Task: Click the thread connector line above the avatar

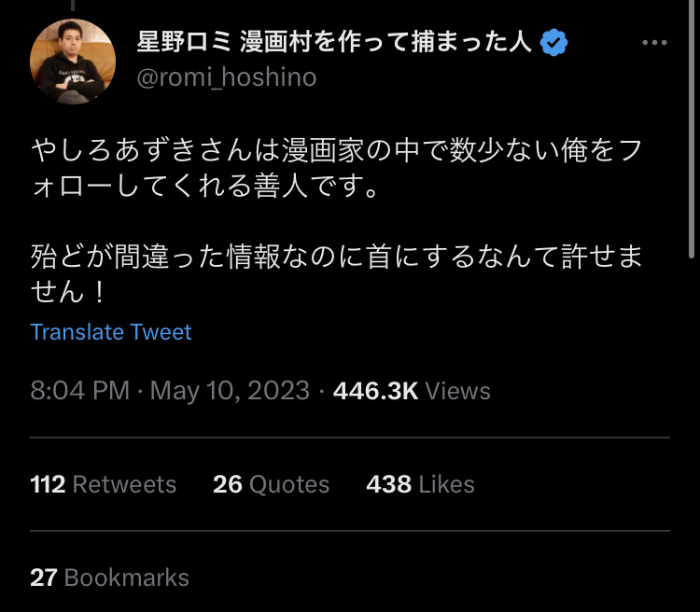Action: pyautogui.click(x=73, y=6)
